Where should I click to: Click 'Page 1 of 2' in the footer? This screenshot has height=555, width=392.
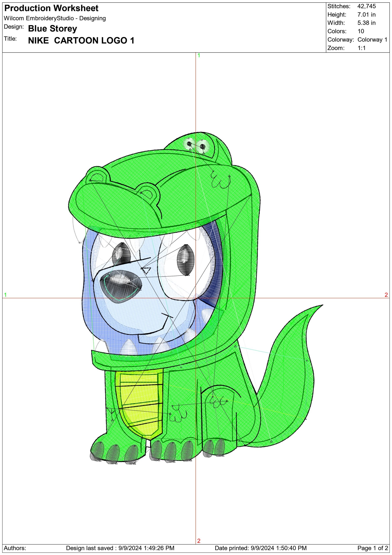click(x=373, y=548)
